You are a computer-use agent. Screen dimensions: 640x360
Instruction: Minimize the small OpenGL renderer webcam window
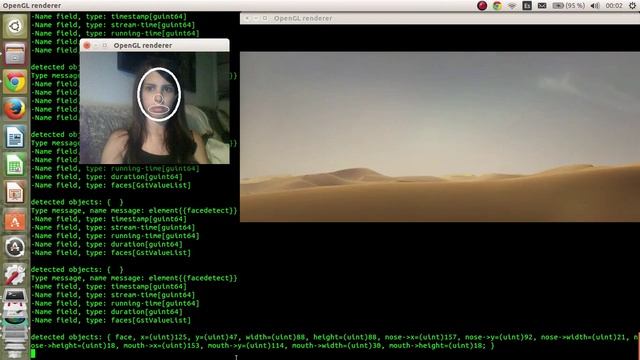tap(96, 45)
